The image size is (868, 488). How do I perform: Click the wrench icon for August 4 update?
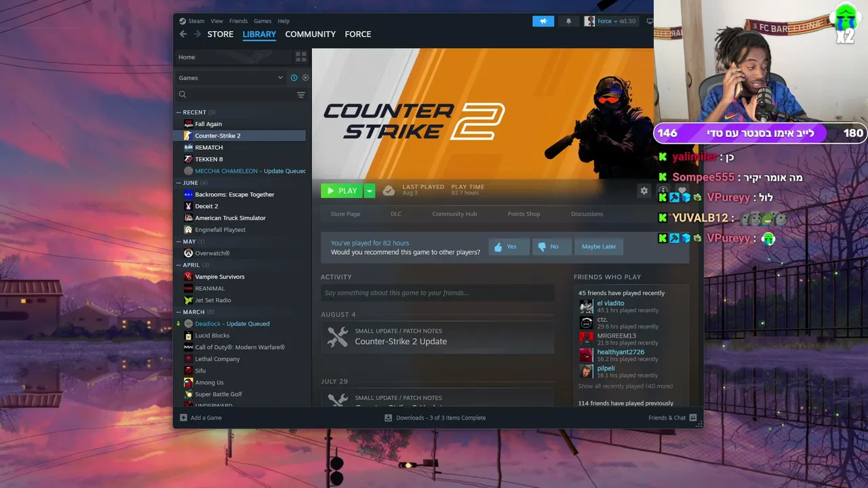(x=338, y=337)
